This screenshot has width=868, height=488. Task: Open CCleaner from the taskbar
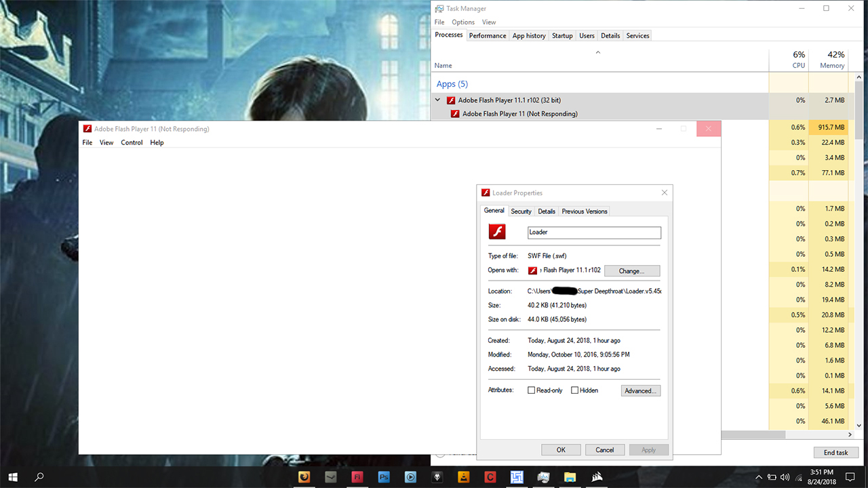click(490, 477)
